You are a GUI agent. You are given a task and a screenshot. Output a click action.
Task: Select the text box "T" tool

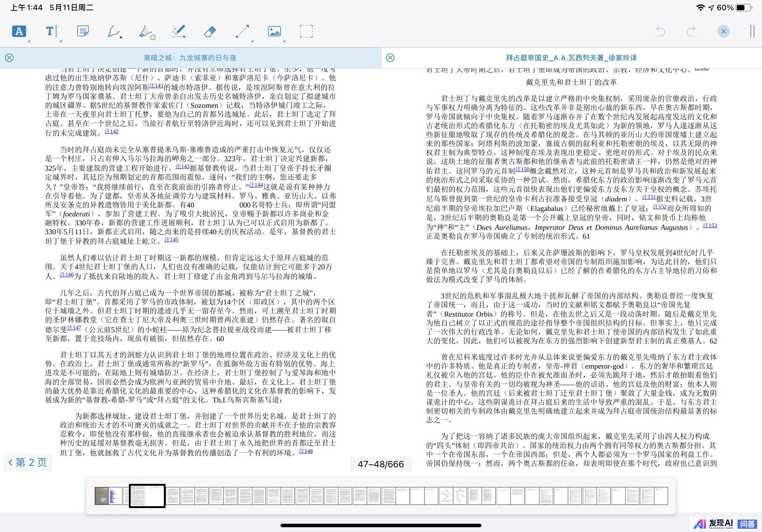tap(51, 32)
